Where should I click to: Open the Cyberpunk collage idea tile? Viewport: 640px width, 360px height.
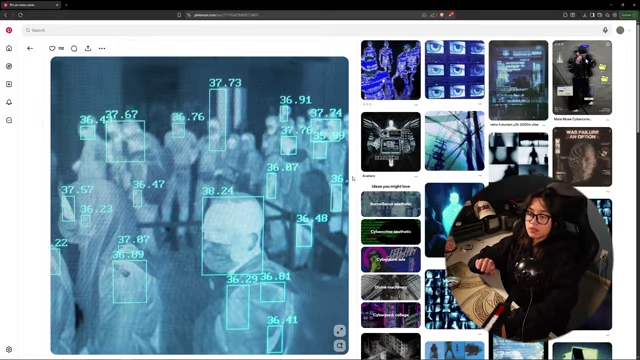click(391, 315)
